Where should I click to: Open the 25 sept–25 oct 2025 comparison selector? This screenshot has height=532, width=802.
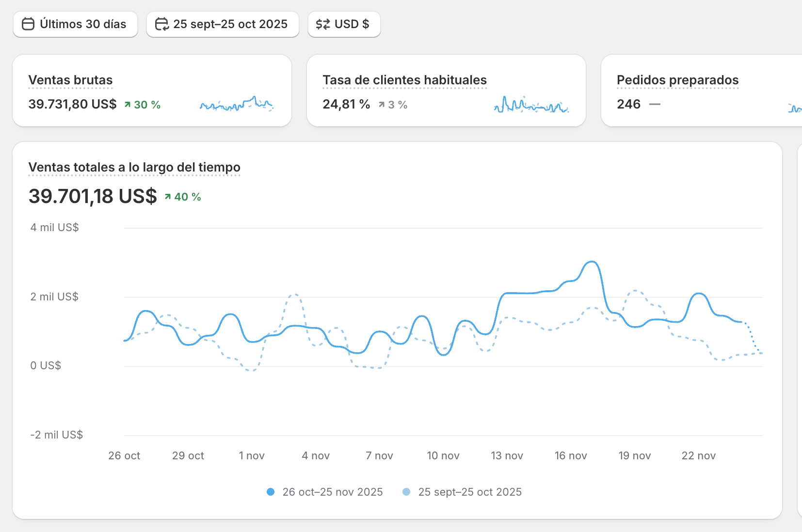[223, 24]
